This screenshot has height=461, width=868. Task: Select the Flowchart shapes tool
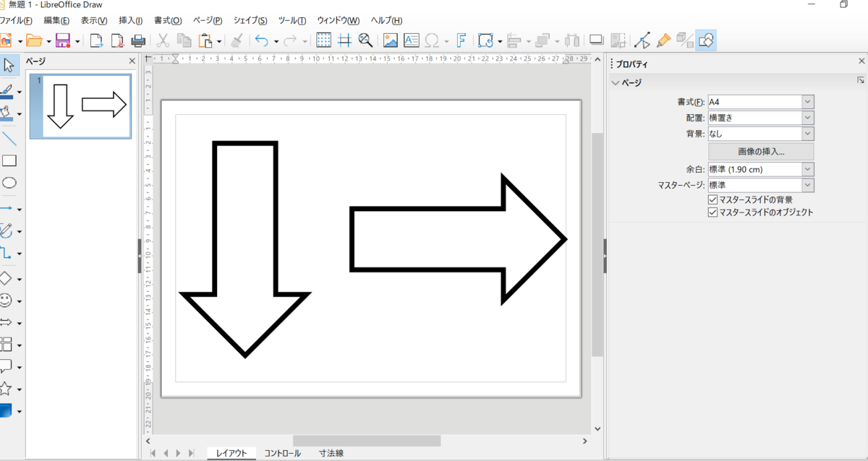pyautogui.click(x=6, y=344)
